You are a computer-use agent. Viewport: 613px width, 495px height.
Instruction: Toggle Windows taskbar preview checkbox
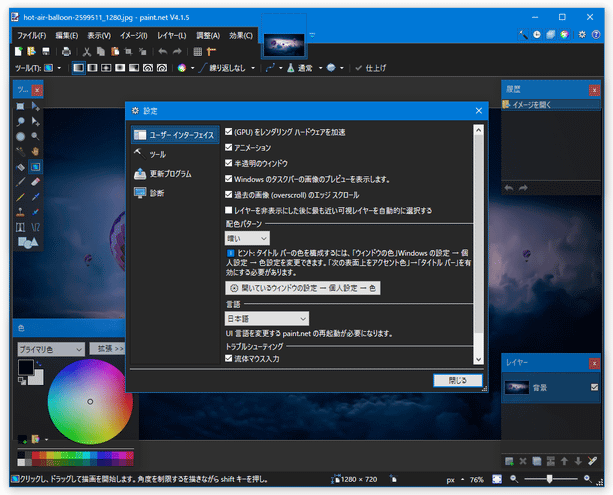click(x=229, y=179)
